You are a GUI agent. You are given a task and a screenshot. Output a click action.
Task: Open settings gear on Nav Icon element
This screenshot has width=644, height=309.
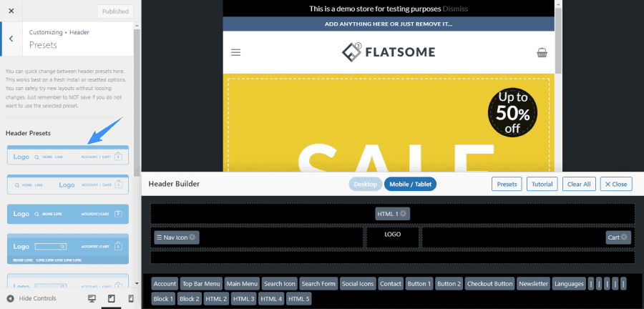pos(192,237)
